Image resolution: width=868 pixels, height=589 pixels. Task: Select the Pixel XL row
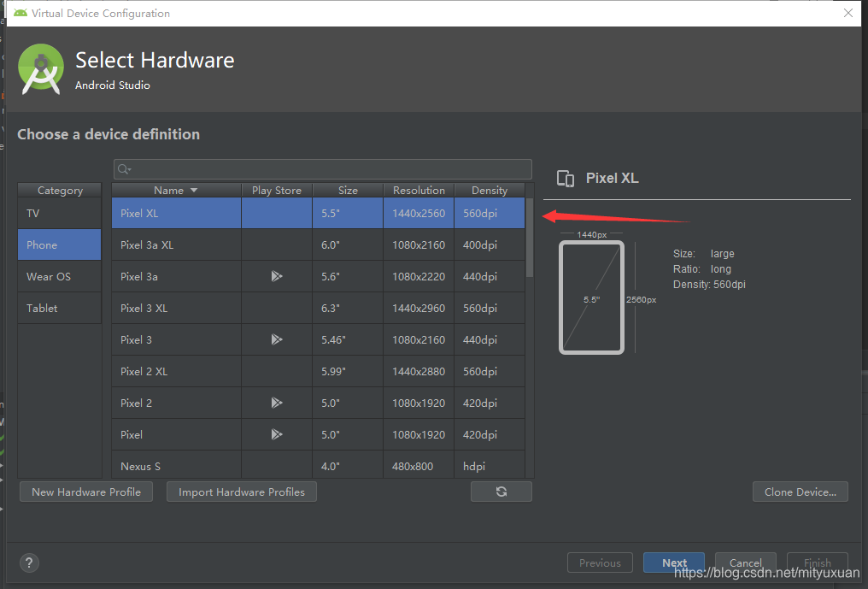coord(319,214)
